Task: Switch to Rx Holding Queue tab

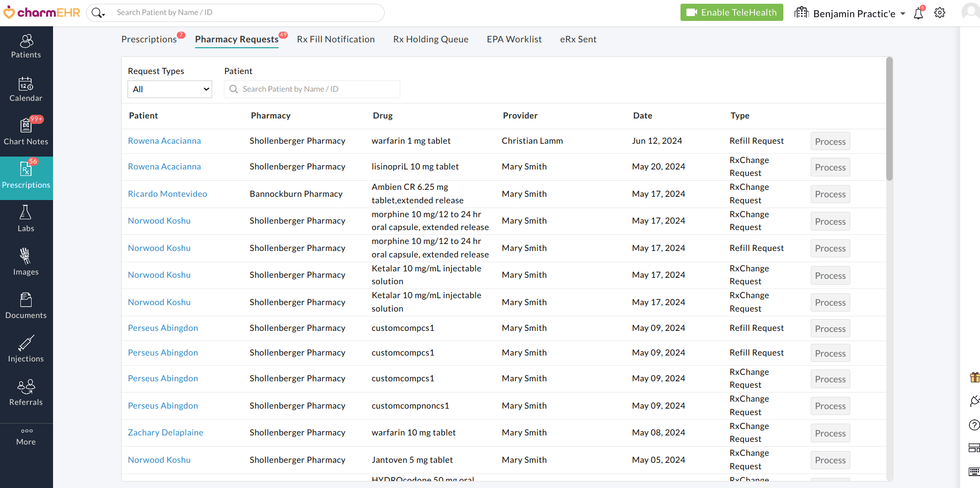Action: click(430, 39)
